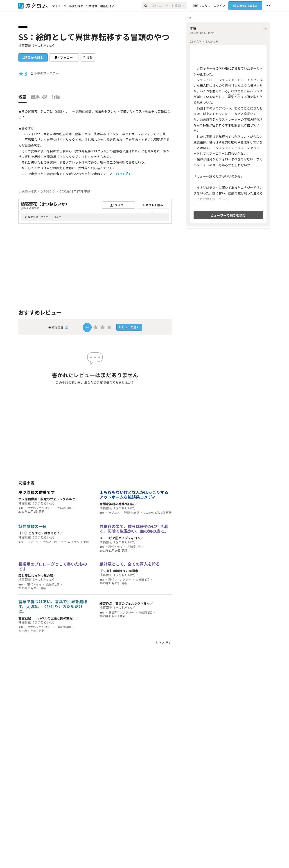Open related novel 【SS】ごをすと・ばれえど！

[x=39, y=533]
